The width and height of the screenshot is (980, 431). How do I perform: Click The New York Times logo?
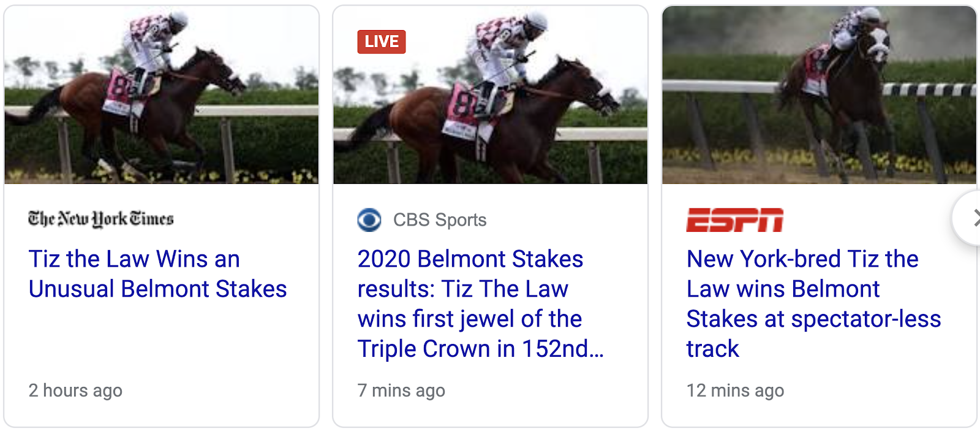[101, 219]
